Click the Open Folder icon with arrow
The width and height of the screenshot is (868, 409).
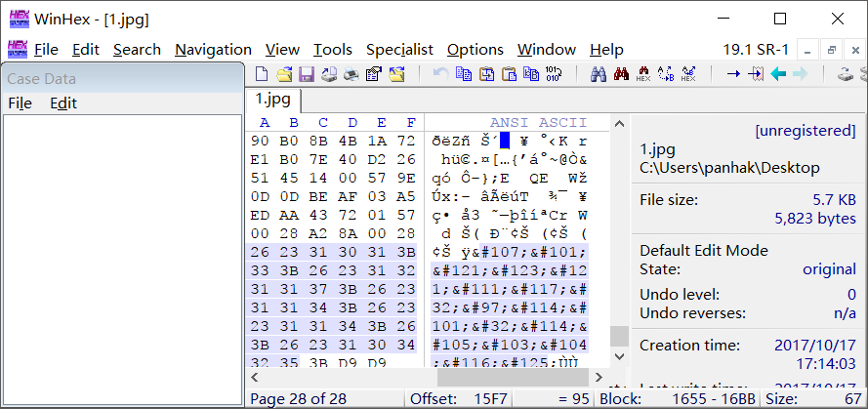(x=396, y=74)
